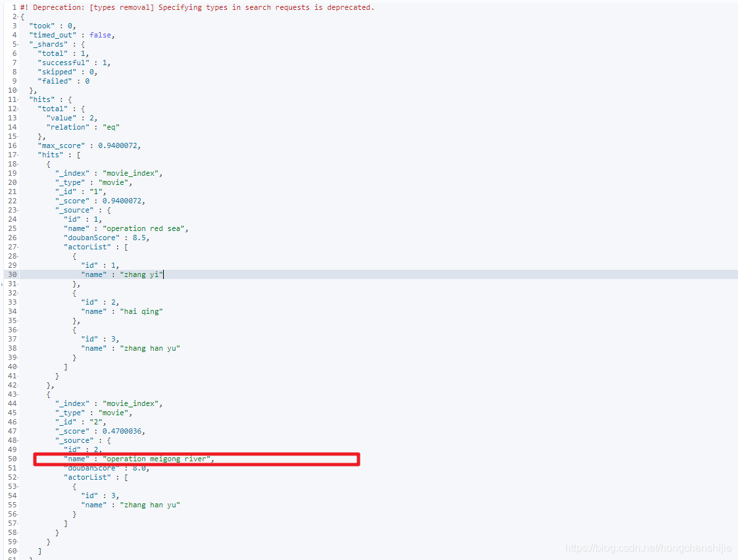Click the "relation" : "eq" line
This screenshot has width=738, height=560.
[83, 127]
